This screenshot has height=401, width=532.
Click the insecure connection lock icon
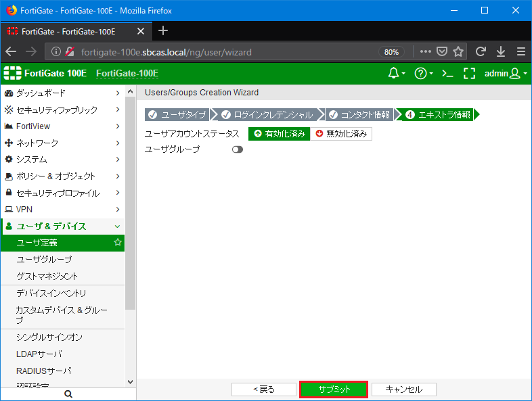(x=70, y=52)
